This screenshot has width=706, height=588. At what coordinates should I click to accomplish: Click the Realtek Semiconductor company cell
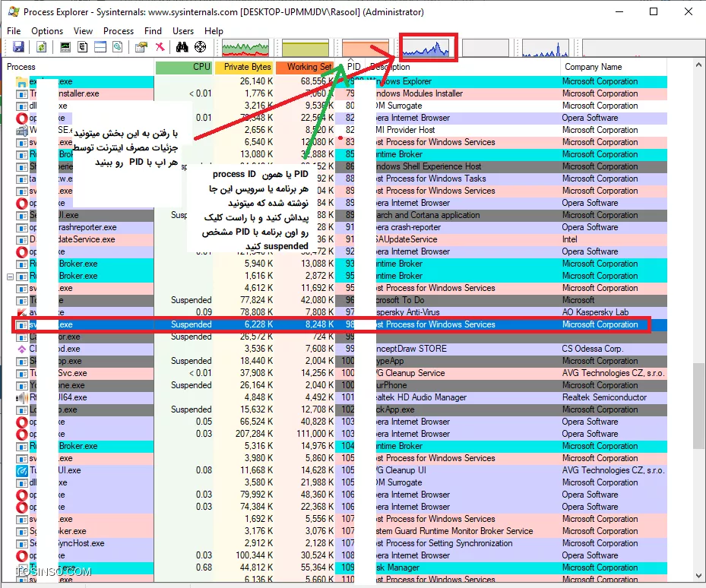click(x=604, y=397)
